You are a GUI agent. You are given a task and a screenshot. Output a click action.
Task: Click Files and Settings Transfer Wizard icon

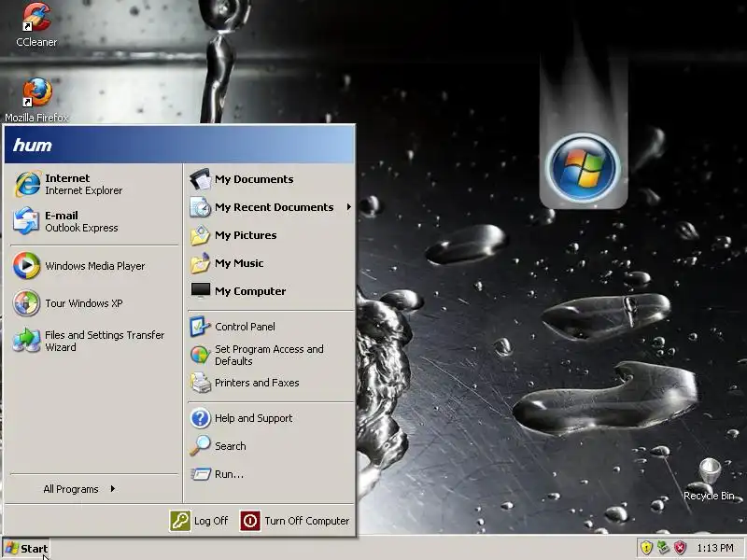(x=26, y=340)
